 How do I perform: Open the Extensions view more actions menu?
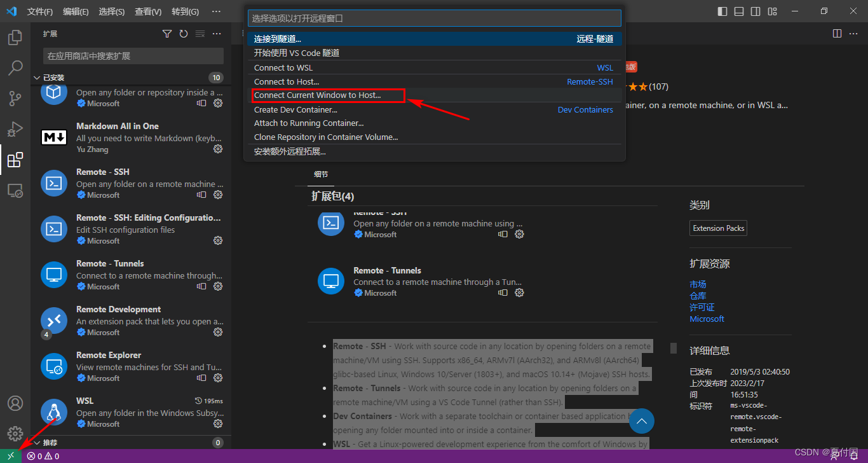(x=217, y=34)
